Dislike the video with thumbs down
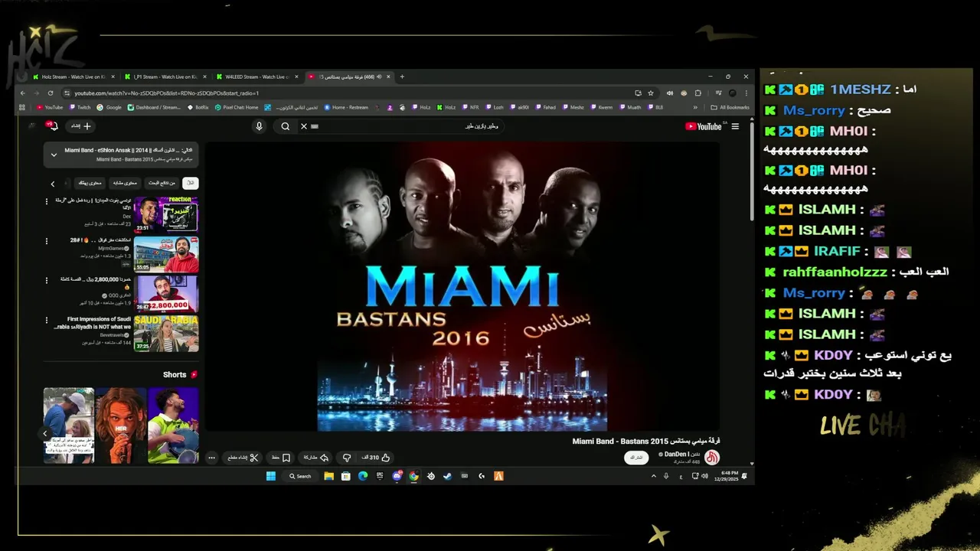The width and height of the screenshot is (980, 551). 346,458
